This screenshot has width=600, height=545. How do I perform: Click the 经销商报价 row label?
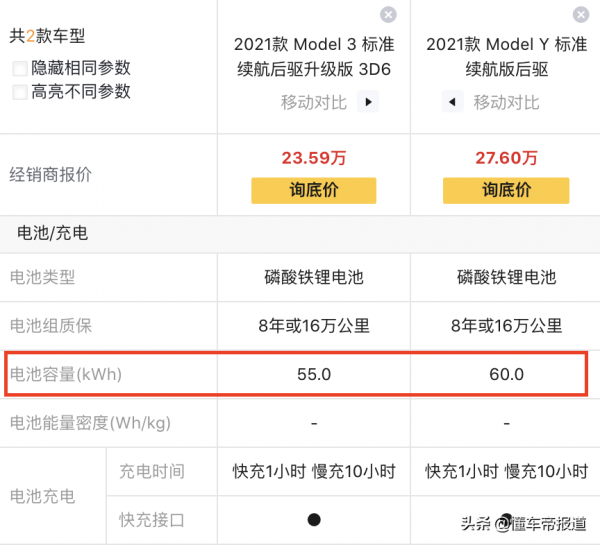51,174
